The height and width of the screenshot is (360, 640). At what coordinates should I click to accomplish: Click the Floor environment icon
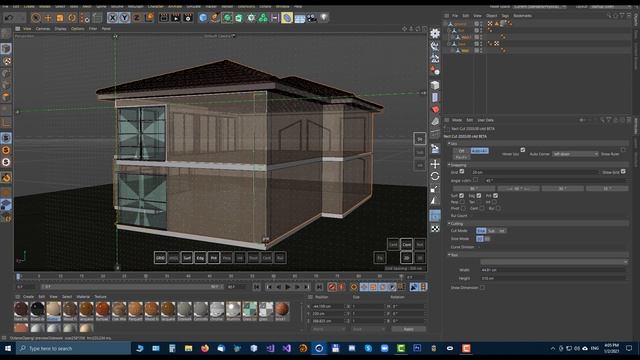pos(300,18)
